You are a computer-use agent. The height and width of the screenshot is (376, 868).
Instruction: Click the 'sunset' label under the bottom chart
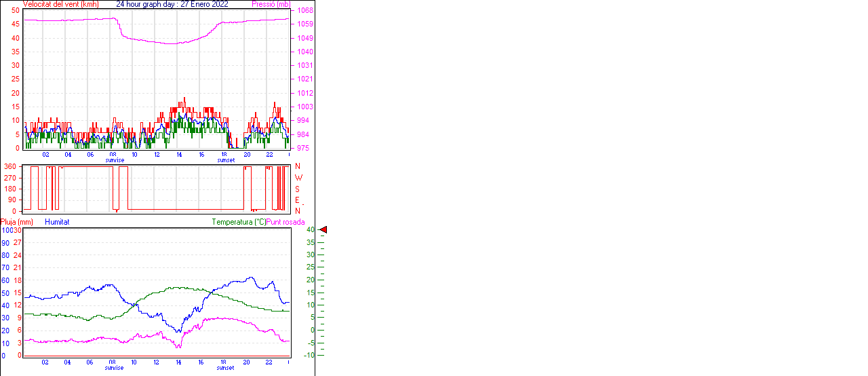[x=226, y=368]
